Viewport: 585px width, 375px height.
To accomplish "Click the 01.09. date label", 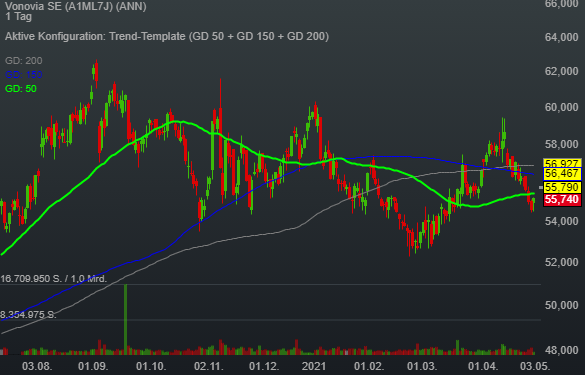I will [93, 366].
